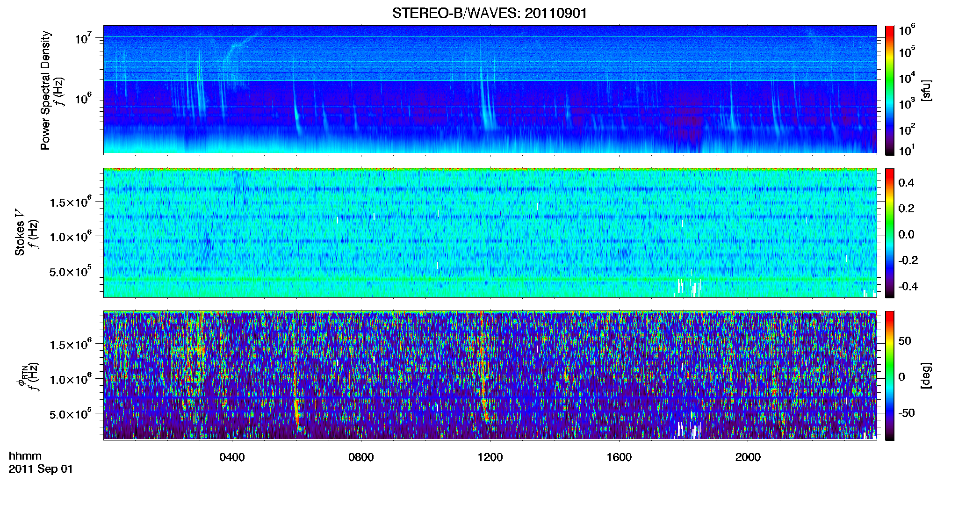Viewport: 980px width, 505px height.
Task: Click the title STEREO-B/WAVES: 20110901
Action: (x=490, y=13)
